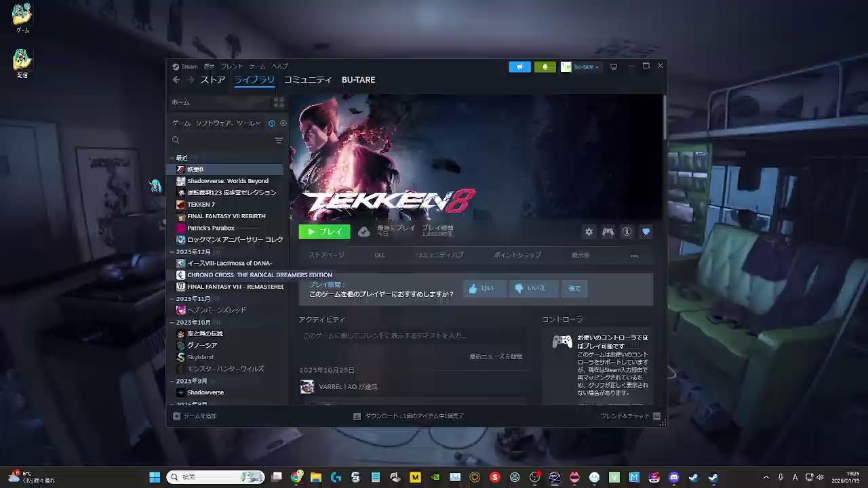This screenshot has width=868, height=488.
Task: Open the bu-tare account dropdown
Action: (x=580, y=66)
